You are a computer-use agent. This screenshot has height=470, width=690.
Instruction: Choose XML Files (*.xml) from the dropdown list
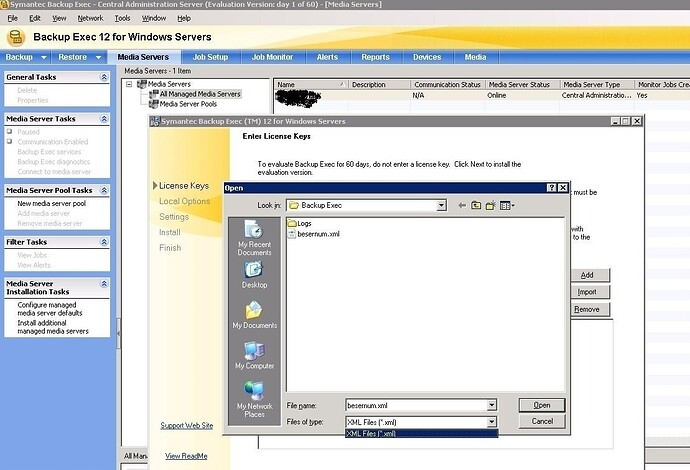click(422, 434)
